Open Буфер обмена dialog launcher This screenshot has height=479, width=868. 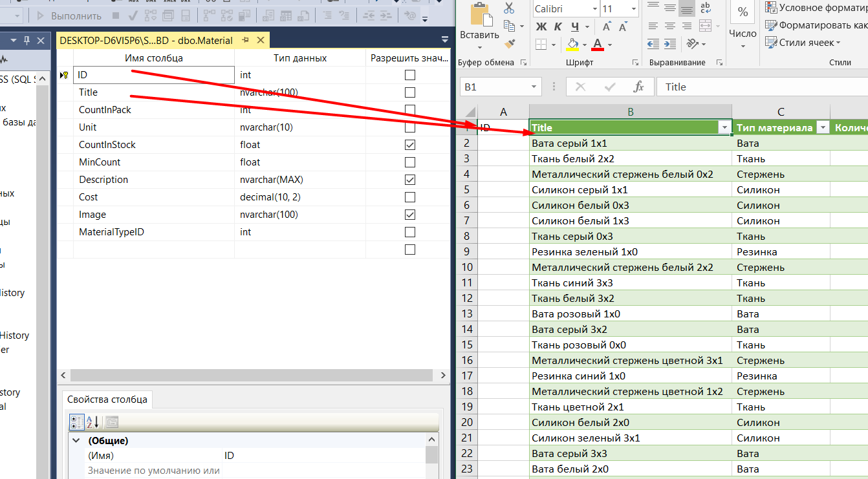(523, 63)
